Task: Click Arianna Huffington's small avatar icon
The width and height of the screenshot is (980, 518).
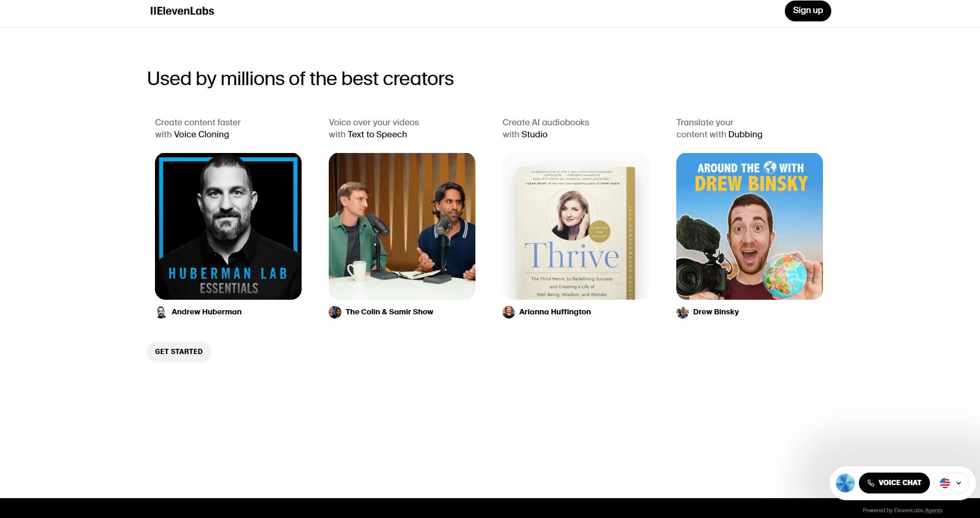Action: tap(509, 312)
